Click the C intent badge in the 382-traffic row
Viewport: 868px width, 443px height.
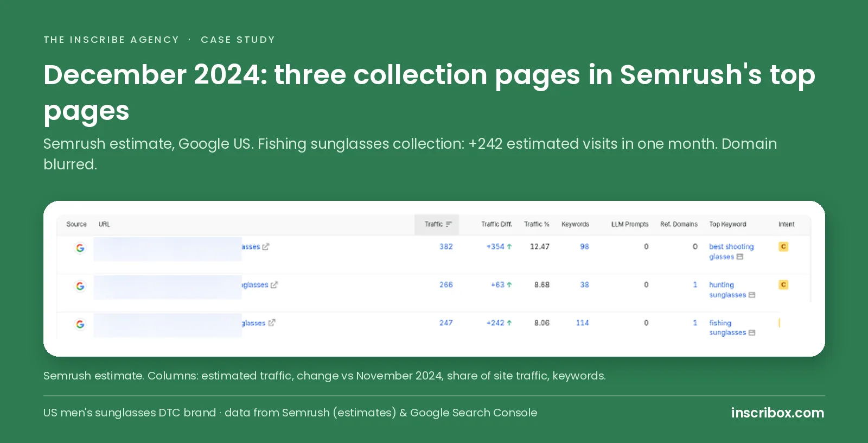pyautogui.click(x=783, y=246)
